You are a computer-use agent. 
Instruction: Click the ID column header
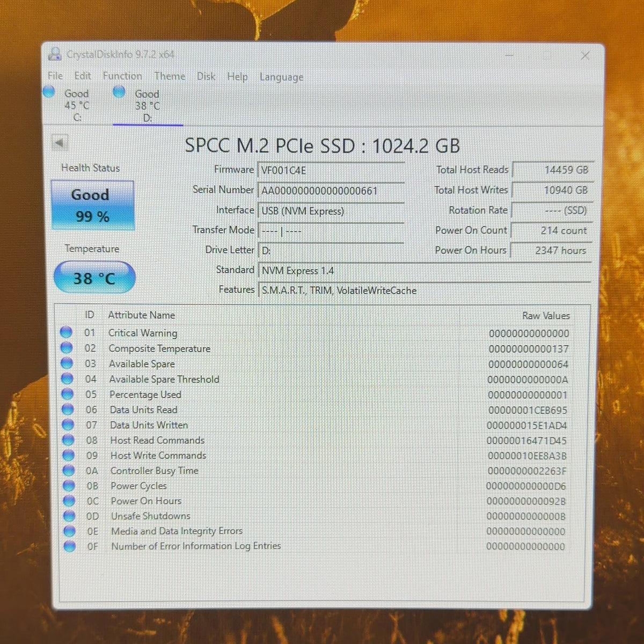pyautogui.click(x=90, y=315)
